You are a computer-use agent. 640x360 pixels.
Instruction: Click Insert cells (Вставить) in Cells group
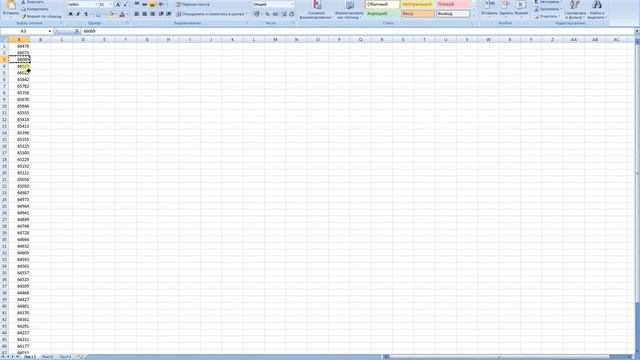pos(489,9)
